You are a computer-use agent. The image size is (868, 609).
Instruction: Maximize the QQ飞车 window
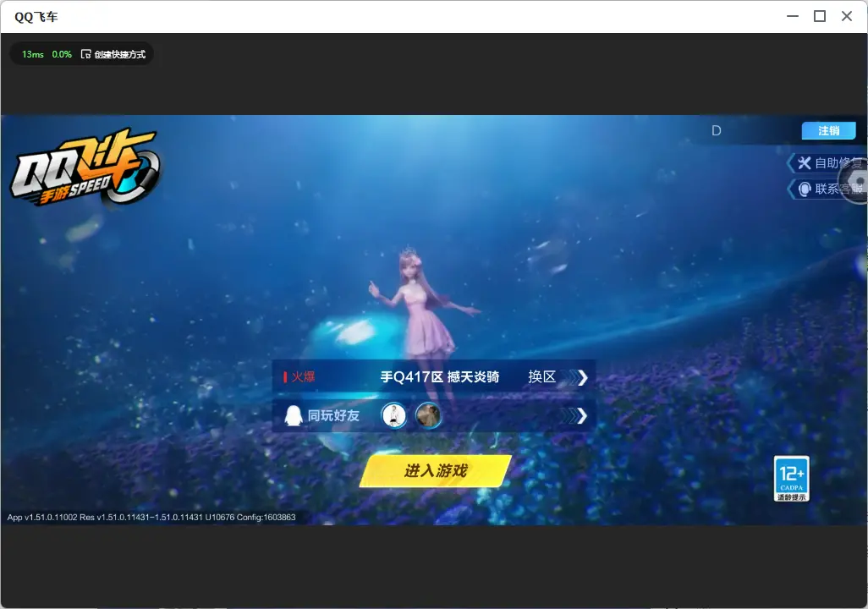pos(820,17)
